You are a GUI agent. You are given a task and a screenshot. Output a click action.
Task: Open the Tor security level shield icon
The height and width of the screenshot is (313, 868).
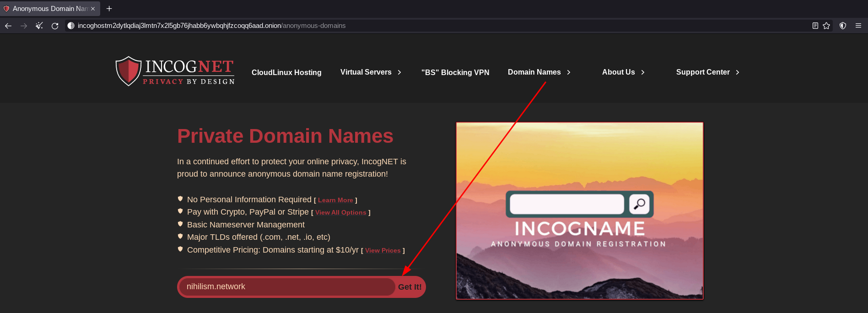point(843,26)
